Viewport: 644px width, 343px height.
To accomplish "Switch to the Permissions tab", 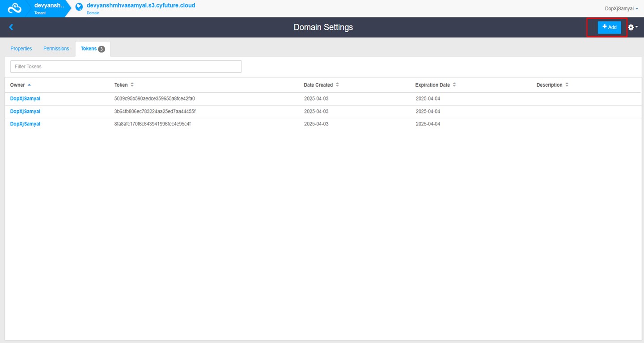I will [x=56, y=48].
